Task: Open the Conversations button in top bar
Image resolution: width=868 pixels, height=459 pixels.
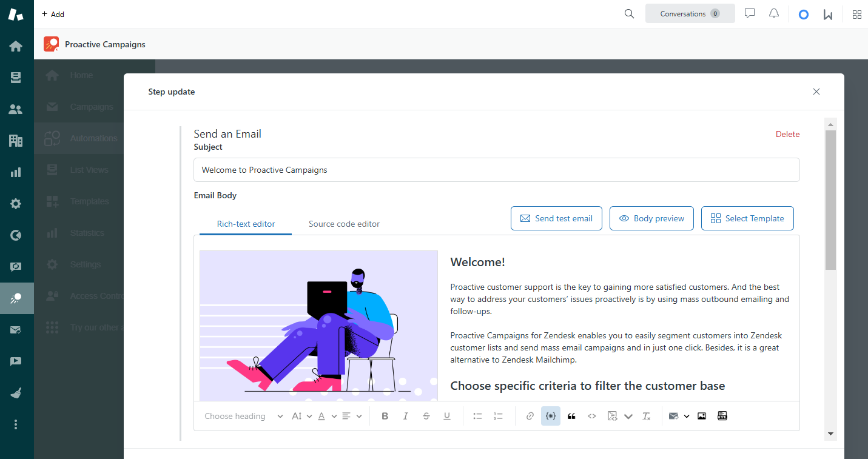Action: [690, 13]
